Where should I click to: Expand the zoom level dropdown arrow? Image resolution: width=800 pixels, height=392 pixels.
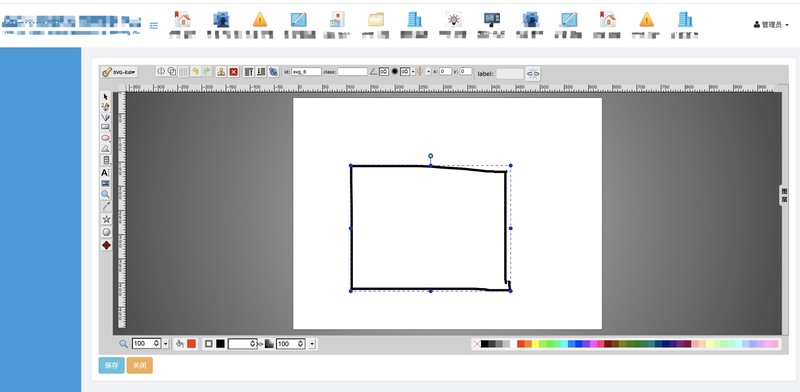point(166,344)
